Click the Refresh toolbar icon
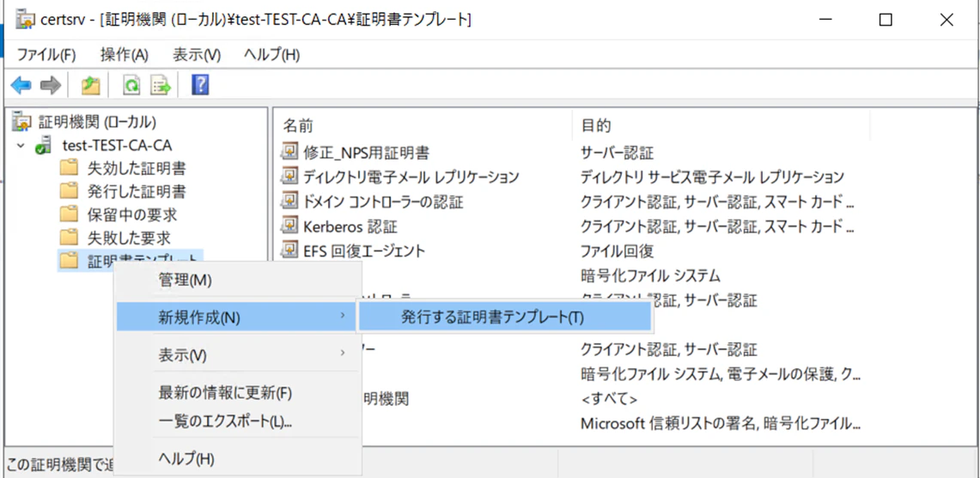Screen dimensions: 980x478 tap(131, 86)
